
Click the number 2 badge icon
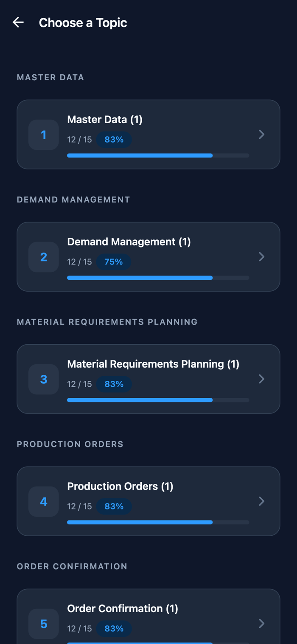point(44,257)
